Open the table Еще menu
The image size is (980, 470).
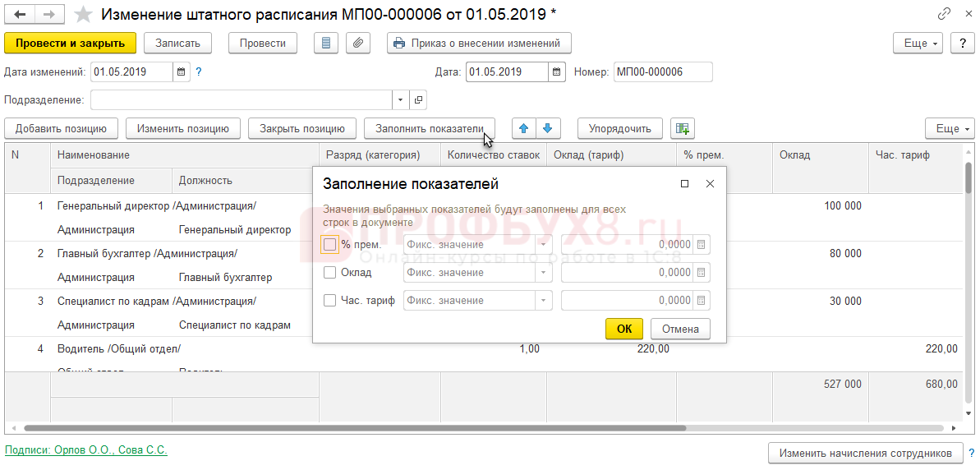point(950,129)
